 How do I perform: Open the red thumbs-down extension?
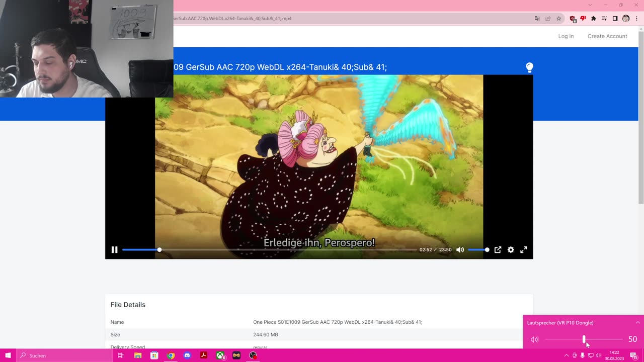583,19
